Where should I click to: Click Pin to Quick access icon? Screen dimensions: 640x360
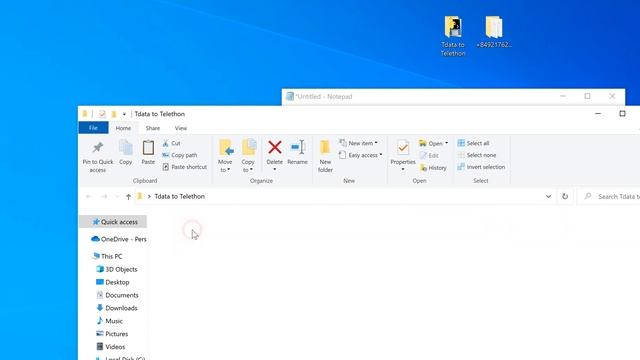pos(98,147)
